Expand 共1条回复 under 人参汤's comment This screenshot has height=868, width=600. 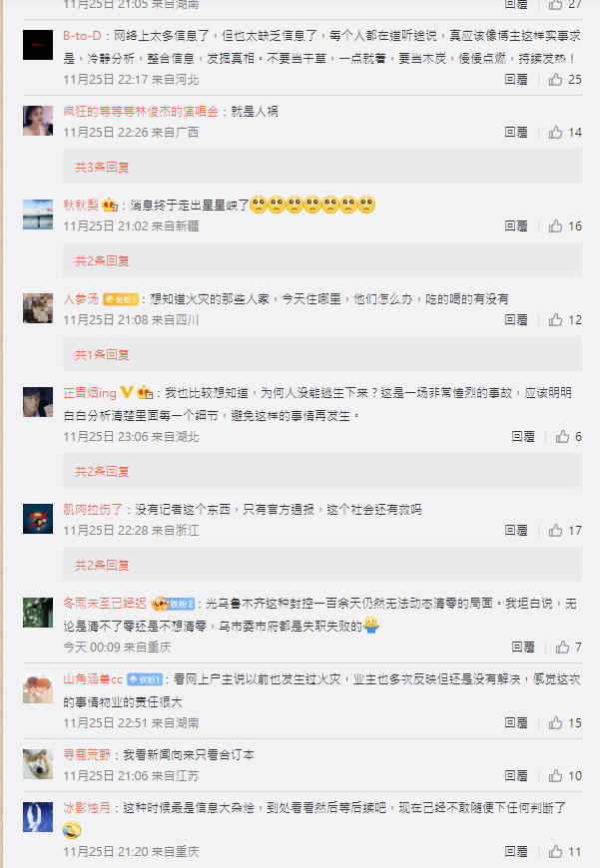[x=102, y=355]
